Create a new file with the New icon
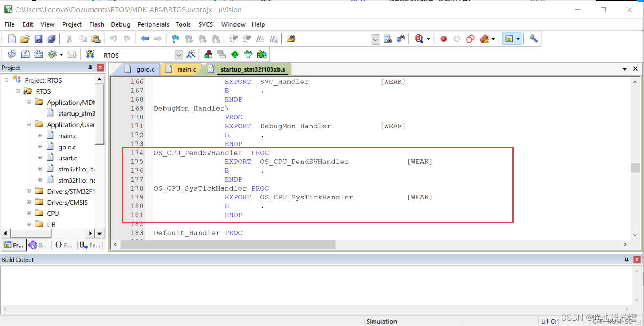The height and width of the screenshot is (326, 644). 12,39
